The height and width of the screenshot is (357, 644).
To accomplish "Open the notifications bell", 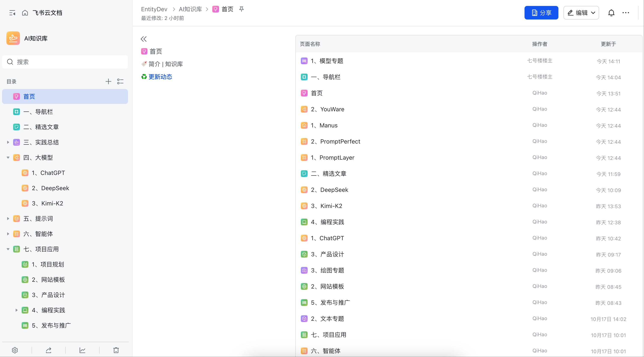I will [x=611, y=13].
